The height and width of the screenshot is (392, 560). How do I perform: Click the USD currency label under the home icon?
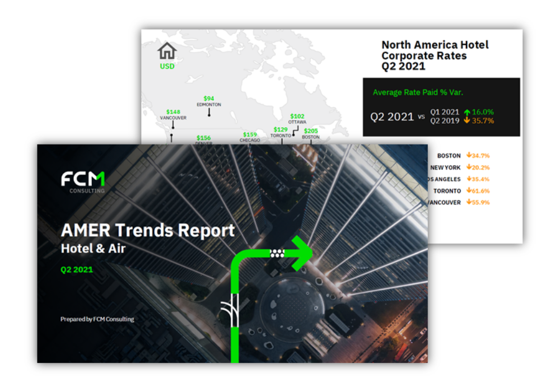click(x=166, y=66)
